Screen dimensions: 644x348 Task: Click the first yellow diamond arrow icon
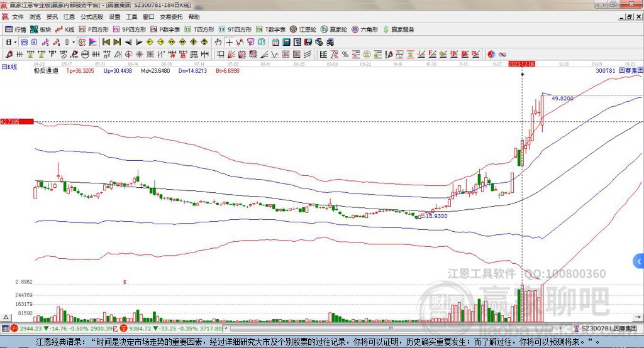pos(150,42)
